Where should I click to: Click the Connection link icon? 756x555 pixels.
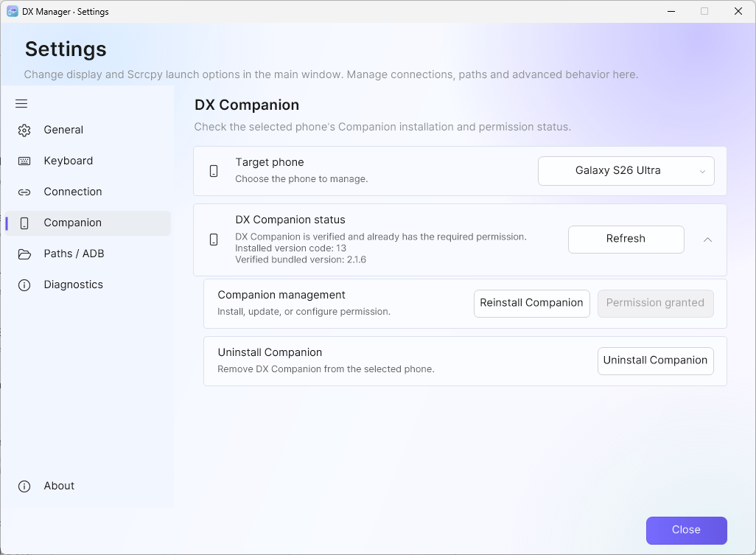24,192
